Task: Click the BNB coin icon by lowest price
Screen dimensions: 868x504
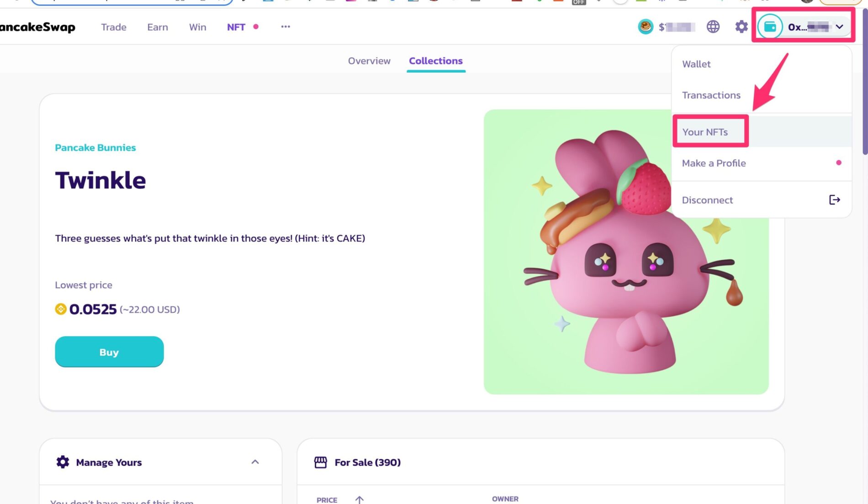Action: pyautogui.click(x=61, y=309)
